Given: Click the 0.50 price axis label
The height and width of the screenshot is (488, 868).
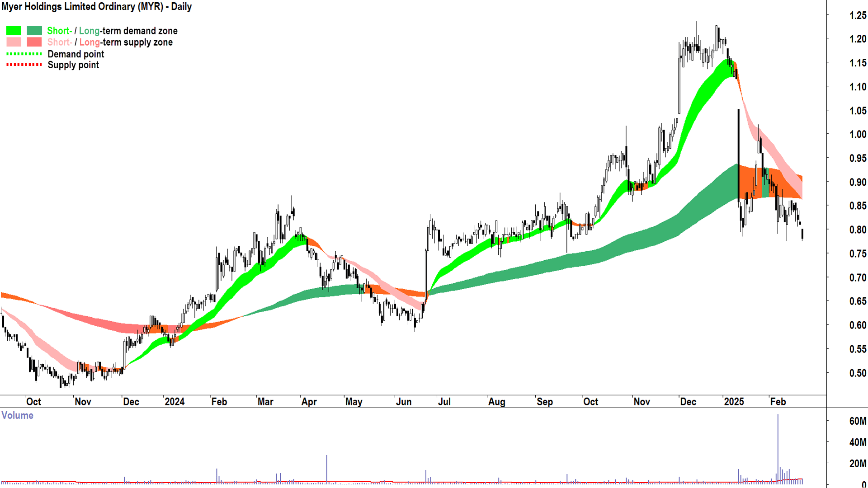Looking at the screenshot, I should point(858,373).
